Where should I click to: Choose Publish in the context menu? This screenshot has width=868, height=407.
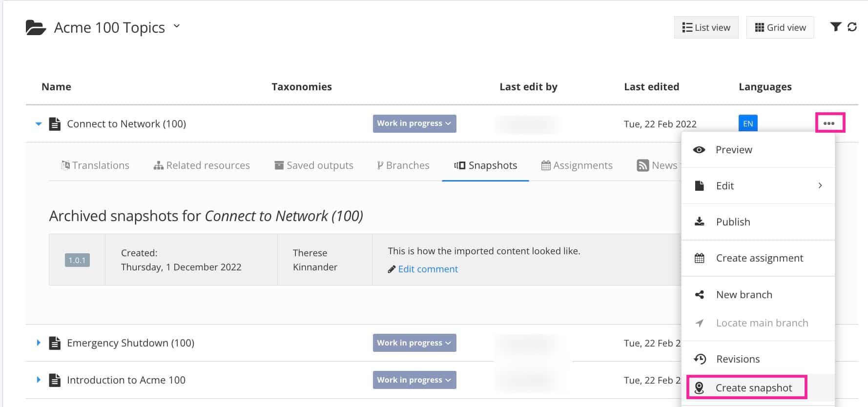coord(733,222)
